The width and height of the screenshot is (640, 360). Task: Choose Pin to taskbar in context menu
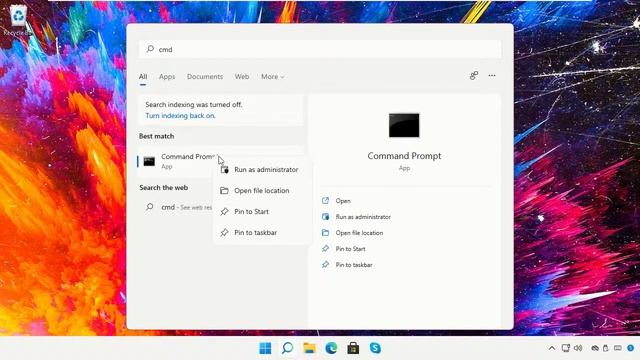click(262, 233)
